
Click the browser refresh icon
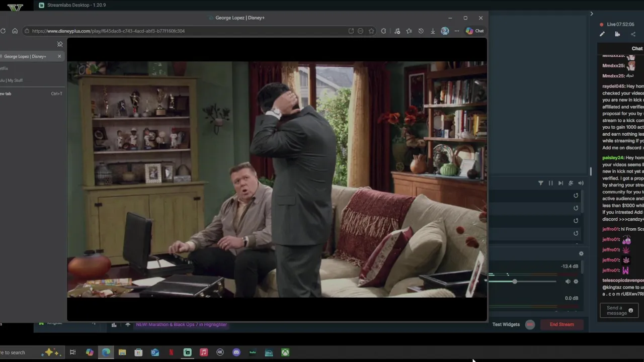(3, 31)
